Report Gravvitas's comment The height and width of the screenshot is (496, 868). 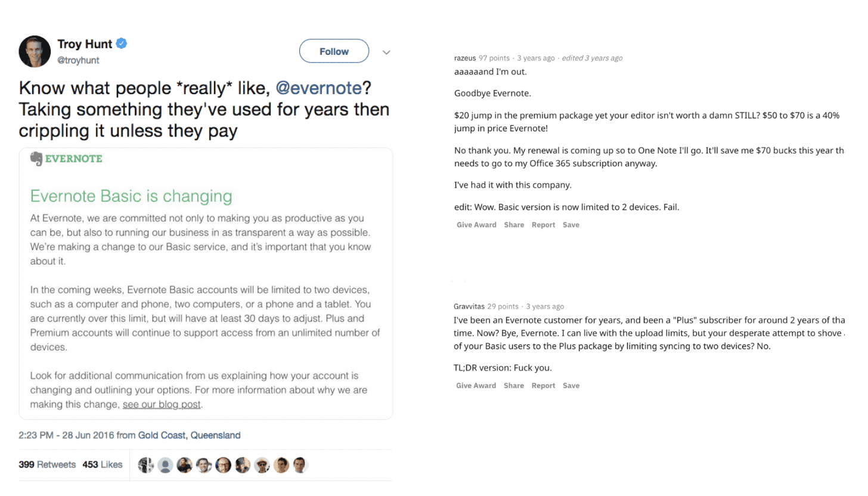pyautogui.click(x=543, y=385)
